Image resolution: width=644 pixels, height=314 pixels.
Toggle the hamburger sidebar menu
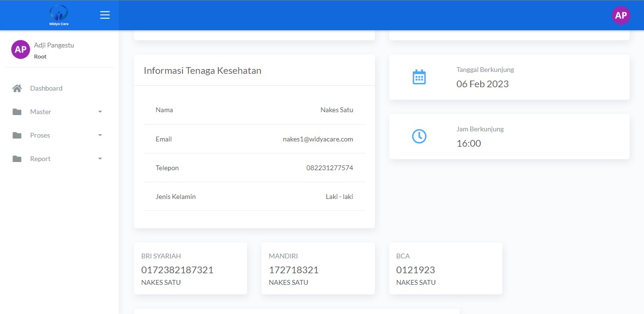click(105, 15)
